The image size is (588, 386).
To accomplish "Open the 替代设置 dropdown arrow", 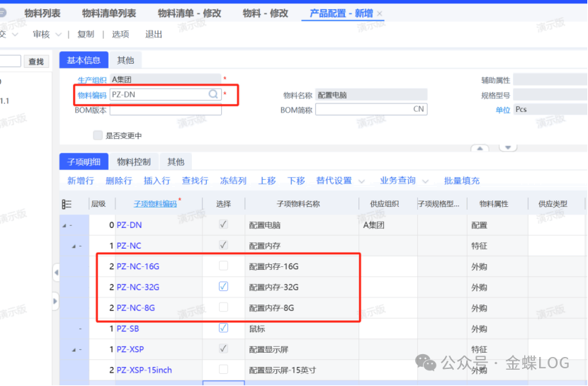I will 362,181.
